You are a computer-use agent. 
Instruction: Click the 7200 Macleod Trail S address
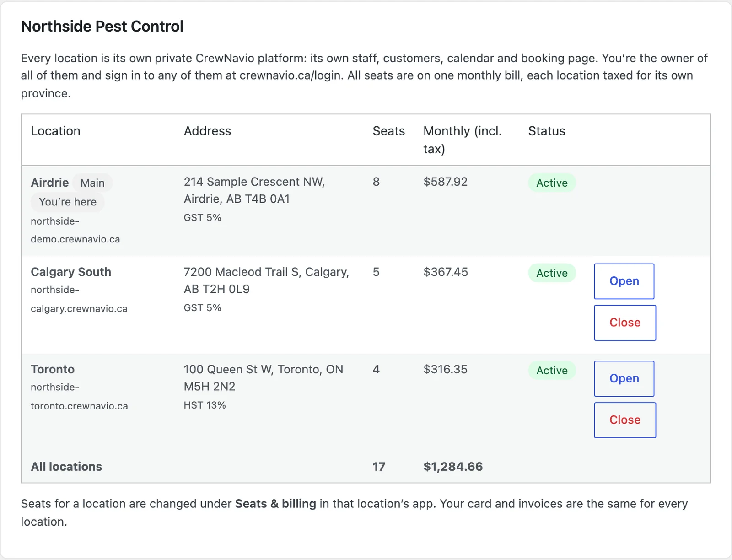tap(266, 280)
